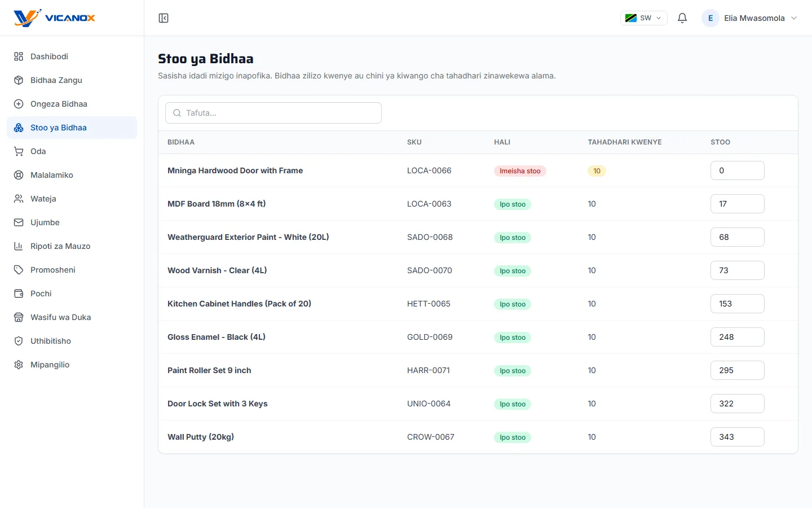Edit stock field for Weatherguard Exterior Paint
The width and height of the screenshot is (812, 508).
click(x=737, y=237)
